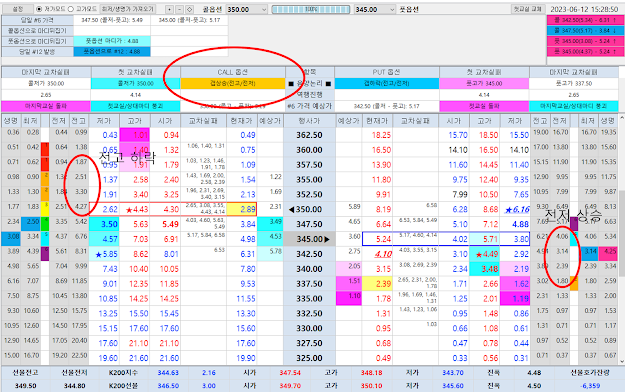Click the magenta 마지막교실 돌파 cell

[x=46, y=106]
